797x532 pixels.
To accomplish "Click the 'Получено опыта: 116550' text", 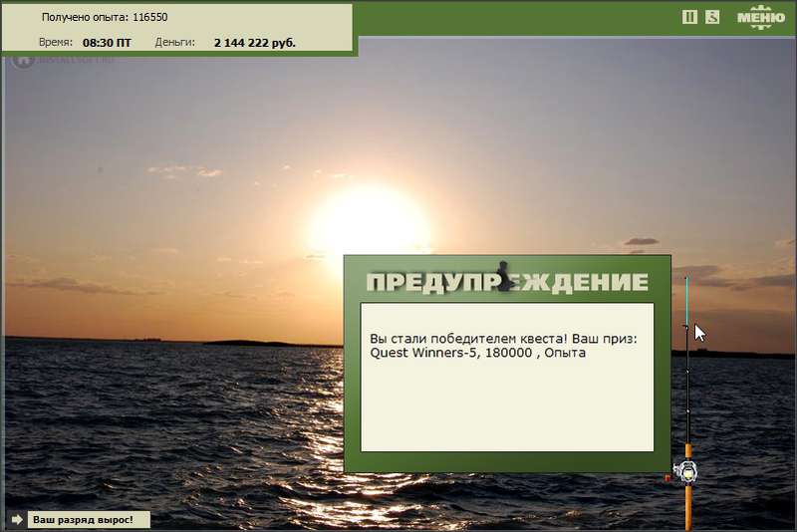I will click(x=105, y=17).
